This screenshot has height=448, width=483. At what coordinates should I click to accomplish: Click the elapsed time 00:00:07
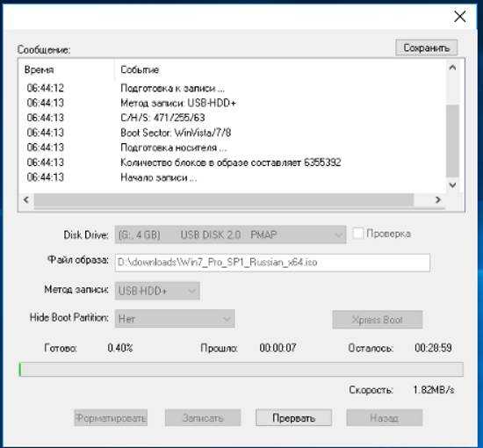[278, 348]
